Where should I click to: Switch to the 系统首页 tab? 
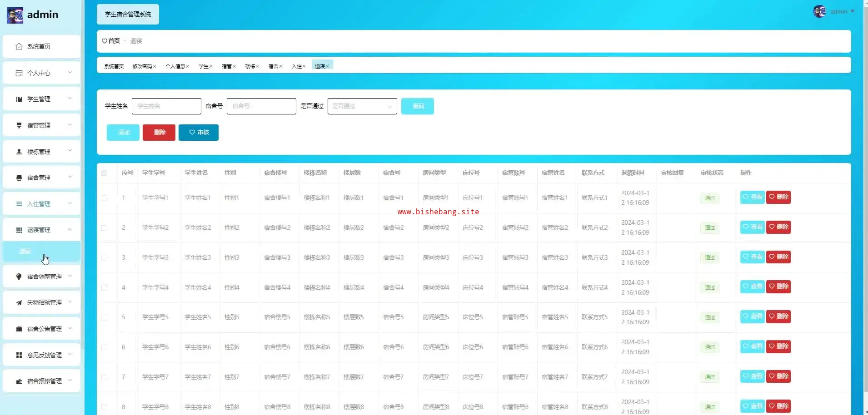114,66
